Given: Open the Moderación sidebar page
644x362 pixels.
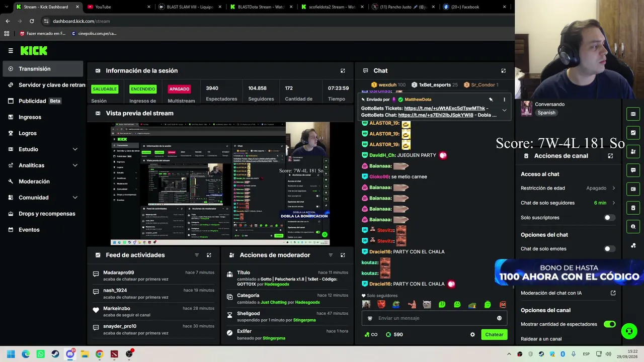Looking at the screenshot, I should click(x=43, y=182).
